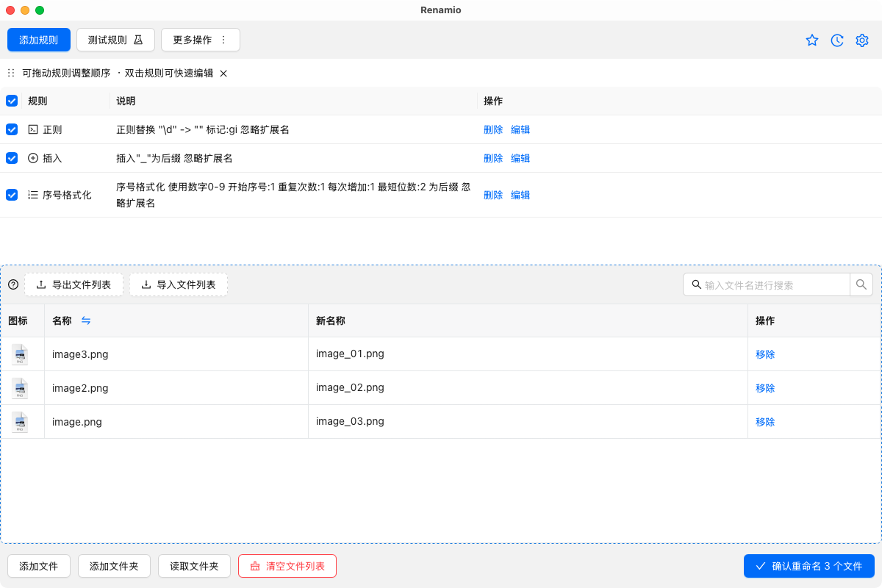Open the 更多操作 dropdown menu
The height and width of the screenshot is (588, 882).
(201, 40)
